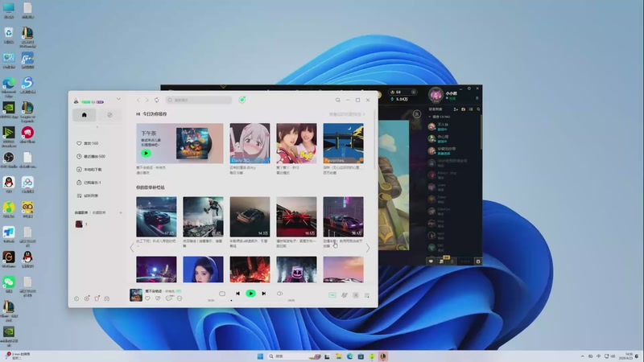
Task: Open the red tail-light car playlist
Action: (296, 216)
